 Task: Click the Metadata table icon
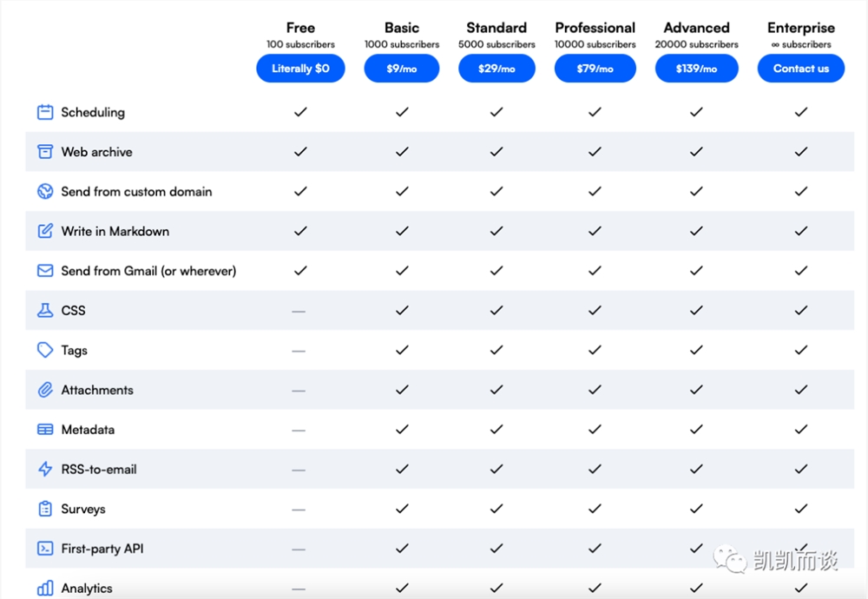45,430
